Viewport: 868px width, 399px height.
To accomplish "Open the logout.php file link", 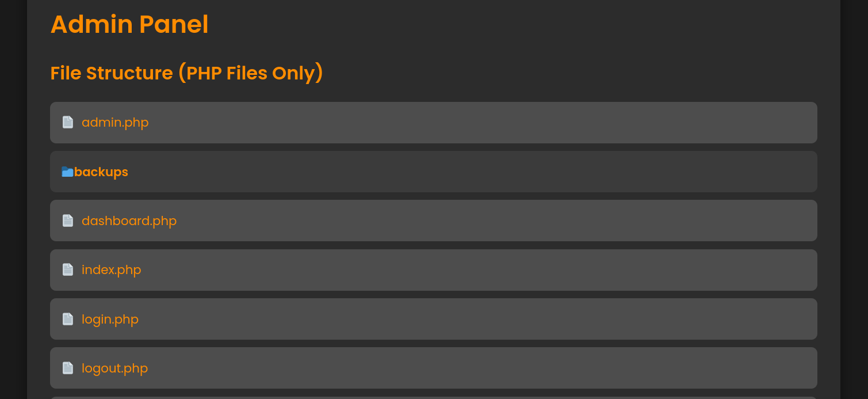I will click(x=114, y=368).
